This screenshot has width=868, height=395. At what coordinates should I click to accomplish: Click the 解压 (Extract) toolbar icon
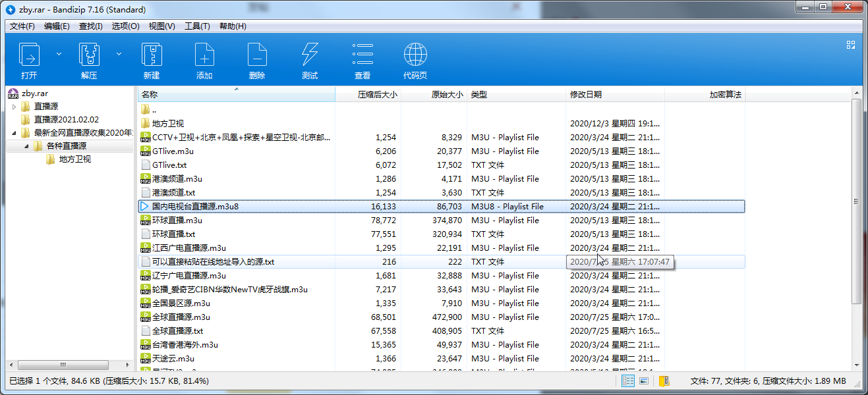[89, 55]
